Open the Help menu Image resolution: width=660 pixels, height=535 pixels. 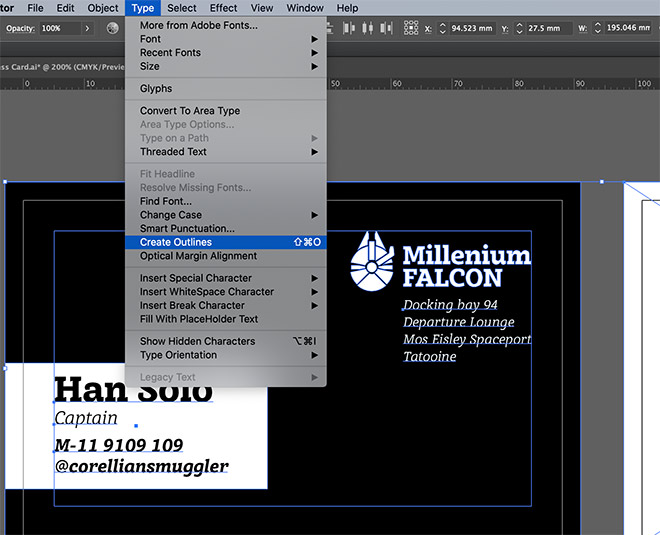point(347,8)
